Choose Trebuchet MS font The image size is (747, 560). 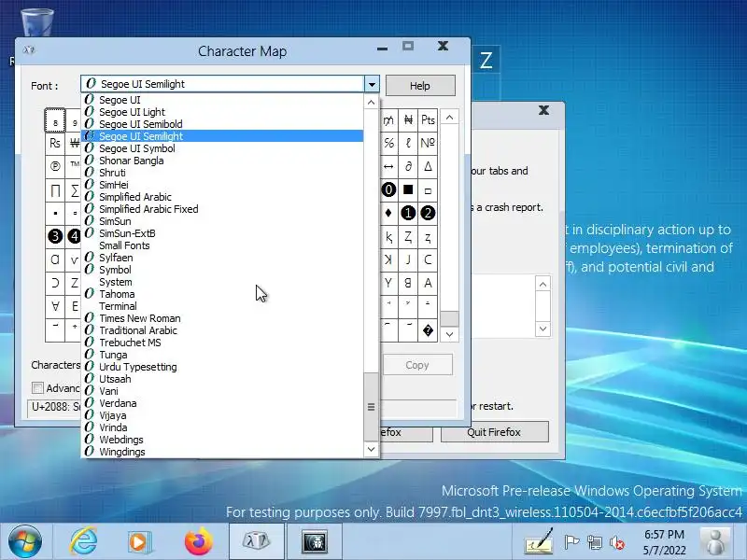[222, 343]
